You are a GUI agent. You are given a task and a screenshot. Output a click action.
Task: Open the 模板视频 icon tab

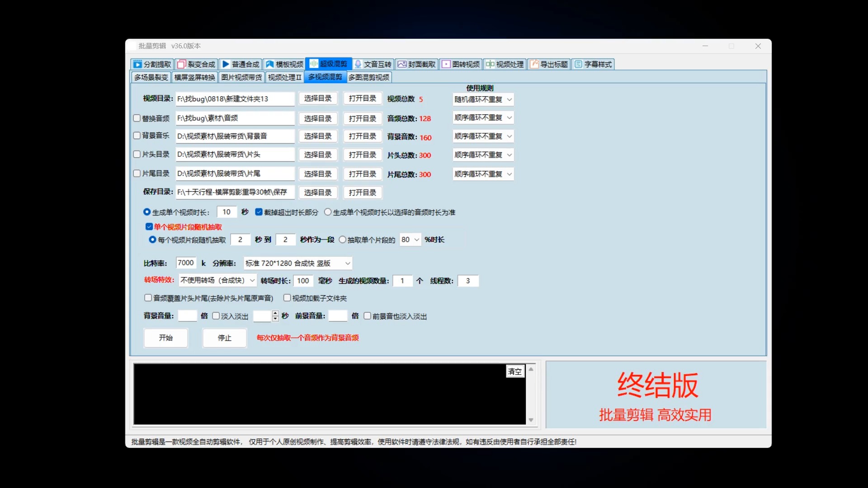[270, 64]
